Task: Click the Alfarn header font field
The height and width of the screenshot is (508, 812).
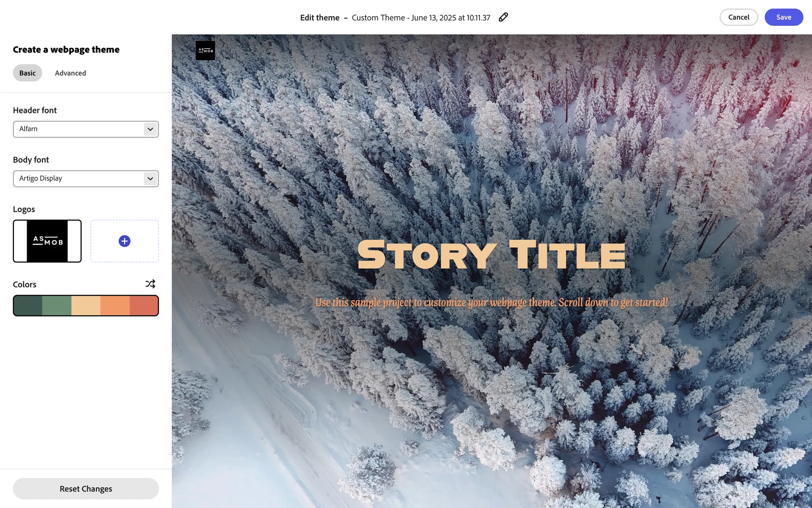Action: click(86, 129)
